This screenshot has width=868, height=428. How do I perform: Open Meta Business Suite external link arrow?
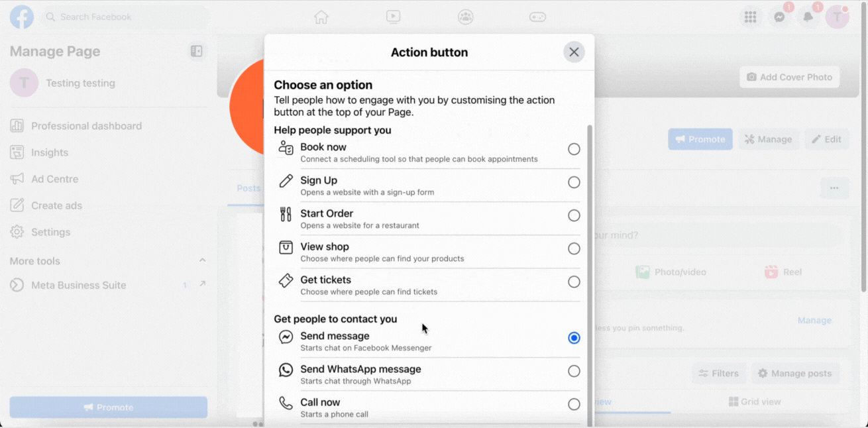(x=202, y=284)
